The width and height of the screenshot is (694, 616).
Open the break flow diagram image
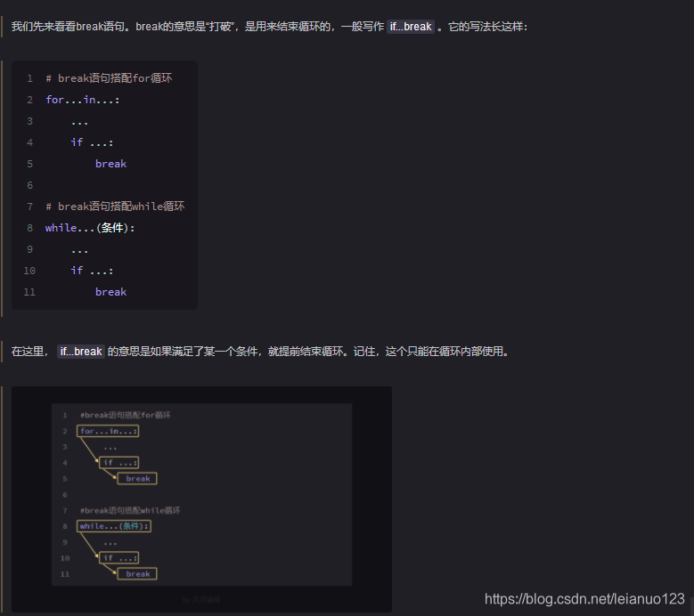(201, 498)
